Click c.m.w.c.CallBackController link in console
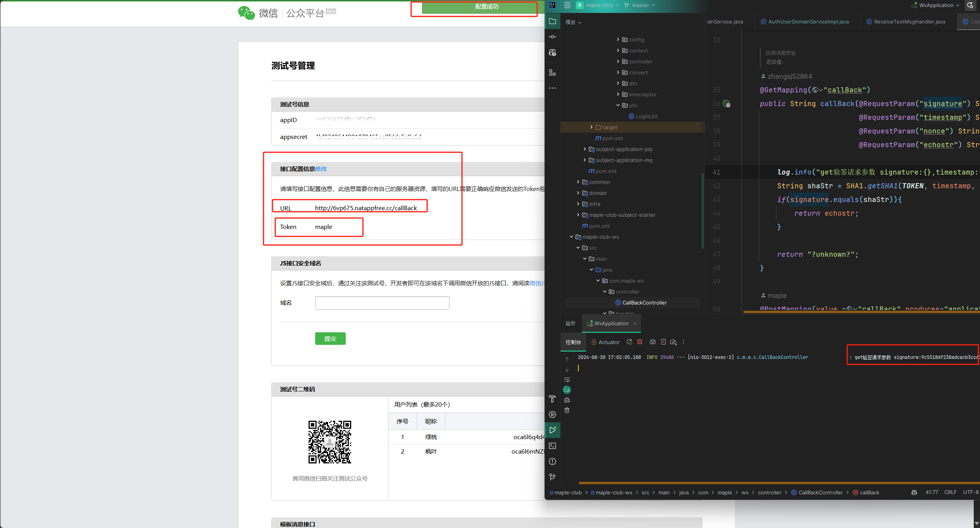980x528 pixels. 772,357
